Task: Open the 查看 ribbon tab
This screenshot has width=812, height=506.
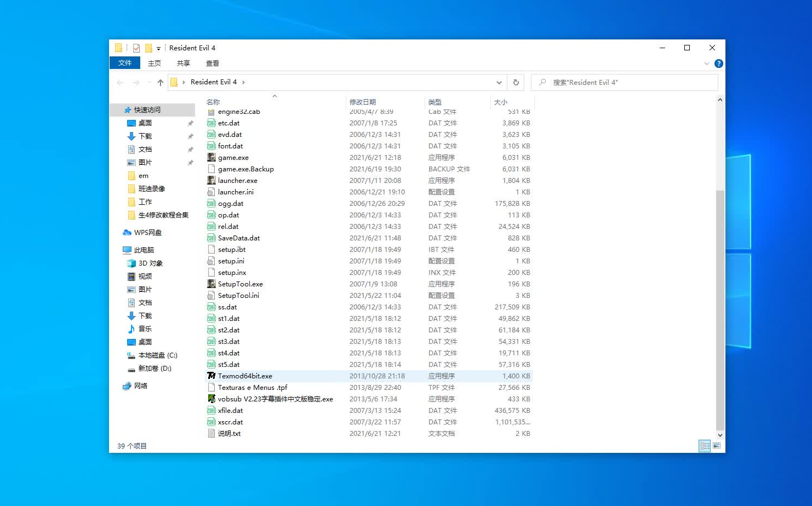Action: click(x=213, y=63)
